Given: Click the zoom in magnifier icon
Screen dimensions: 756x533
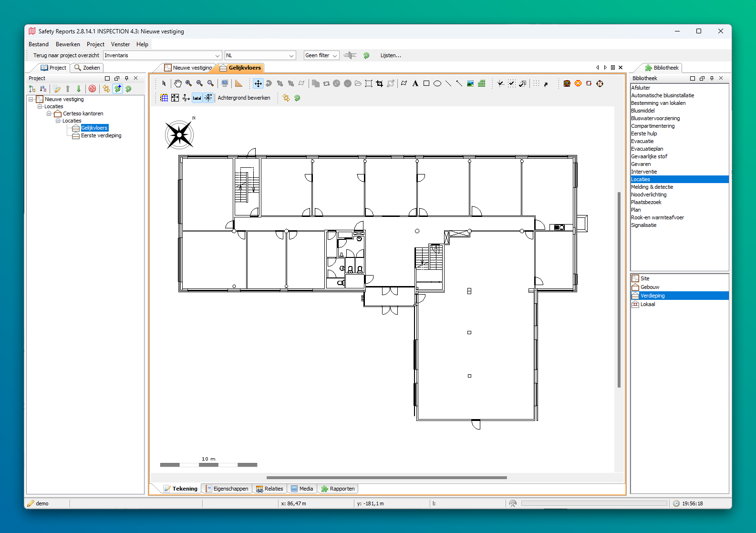Looking at the screenshot, I should pos(188,83).
